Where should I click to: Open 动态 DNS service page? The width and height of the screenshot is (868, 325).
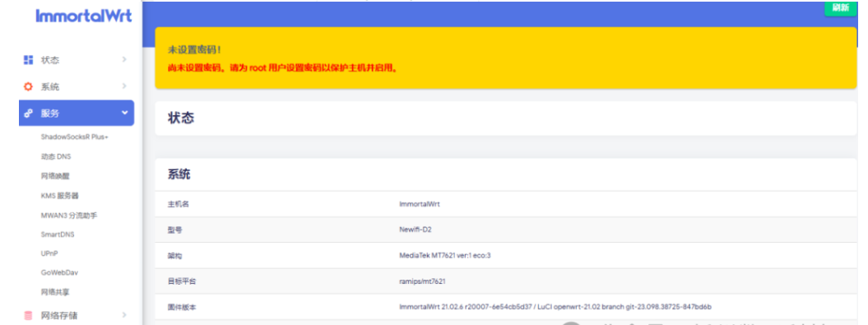click(x=56, y=156)
